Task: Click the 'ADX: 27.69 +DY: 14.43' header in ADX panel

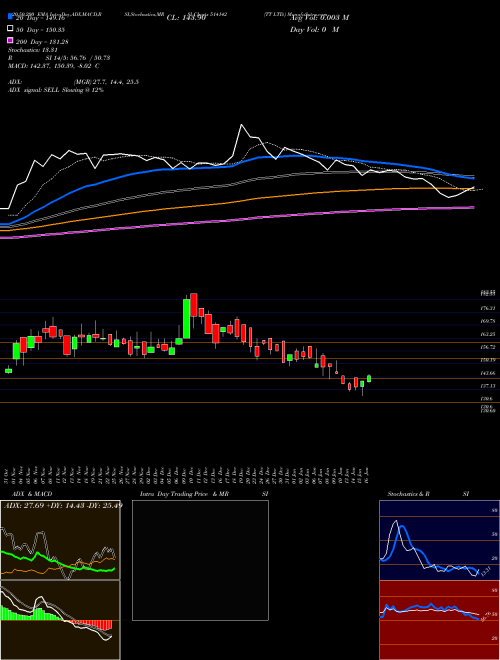Action: pyautogui.click(x=63, y=505)
